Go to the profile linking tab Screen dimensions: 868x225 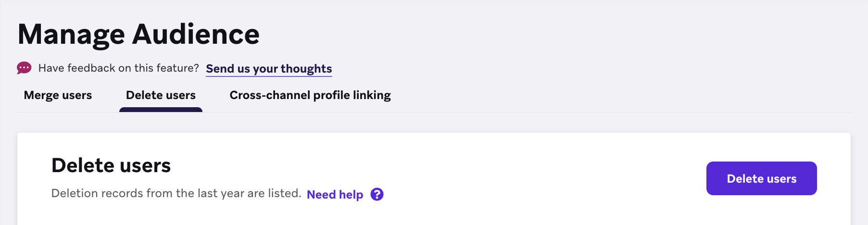[310, 95]
